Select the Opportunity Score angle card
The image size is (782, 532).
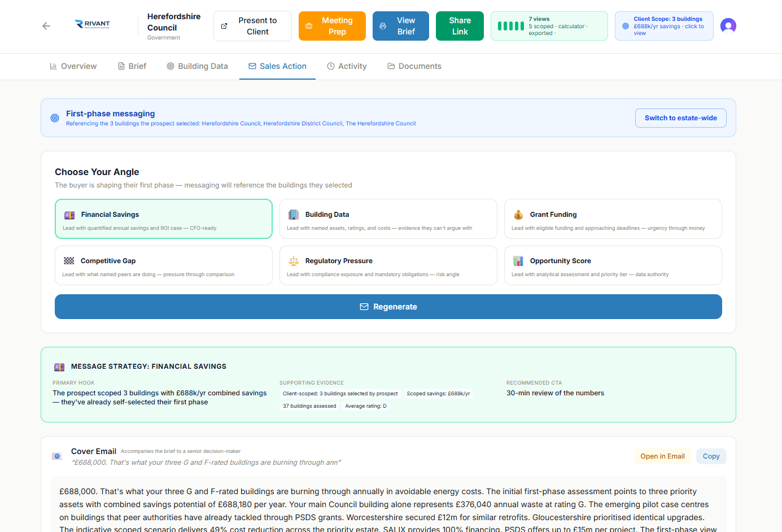[613, 265]
